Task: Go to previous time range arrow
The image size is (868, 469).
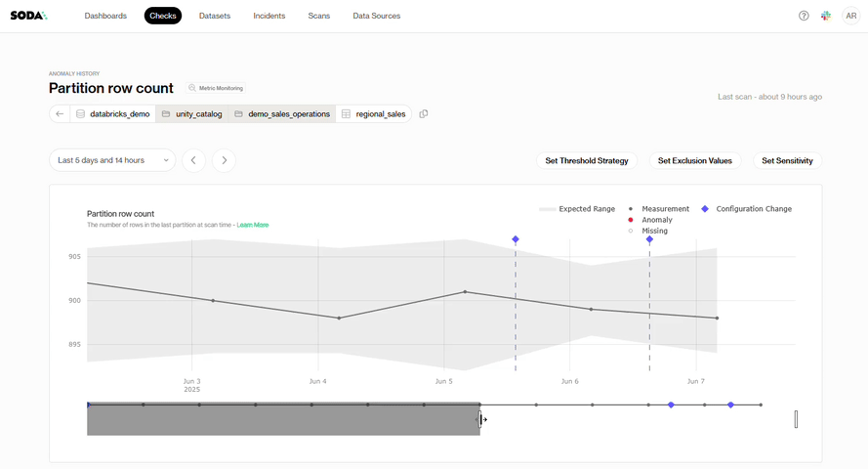Action: coord(193,160)
